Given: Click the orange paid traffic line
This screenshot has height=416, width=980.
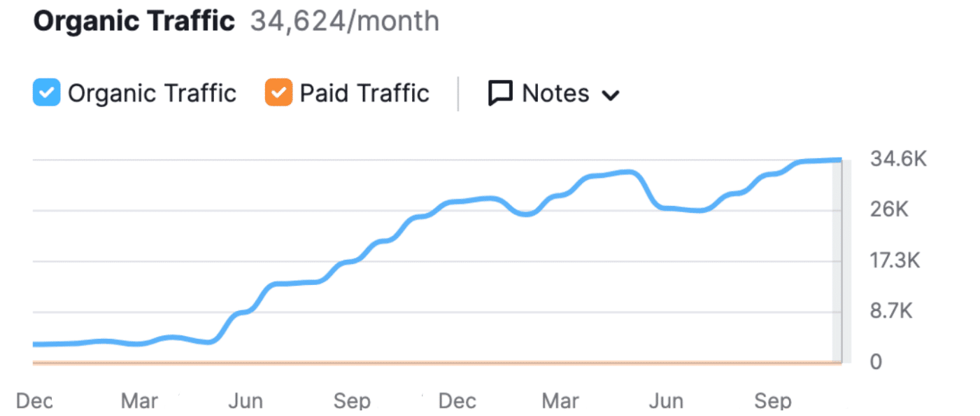Looking at the screenshot, I should [420, 361].
